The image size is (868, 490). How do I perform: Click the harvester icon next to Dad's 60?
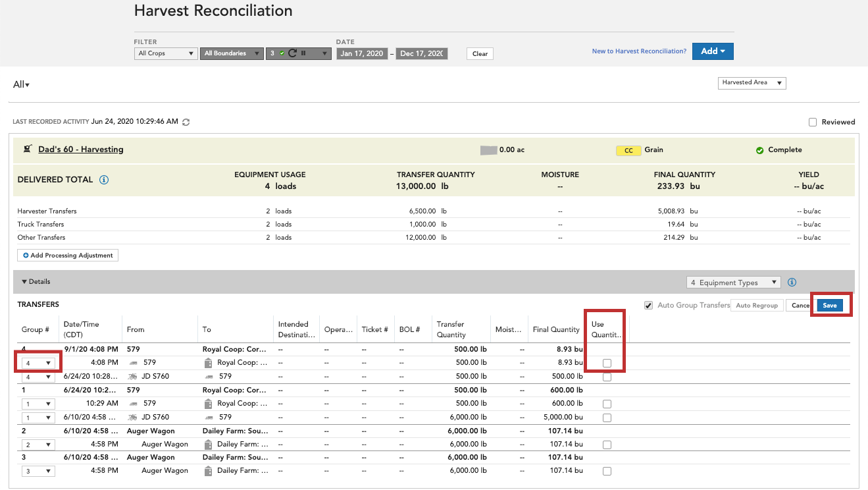pos(28,150)
